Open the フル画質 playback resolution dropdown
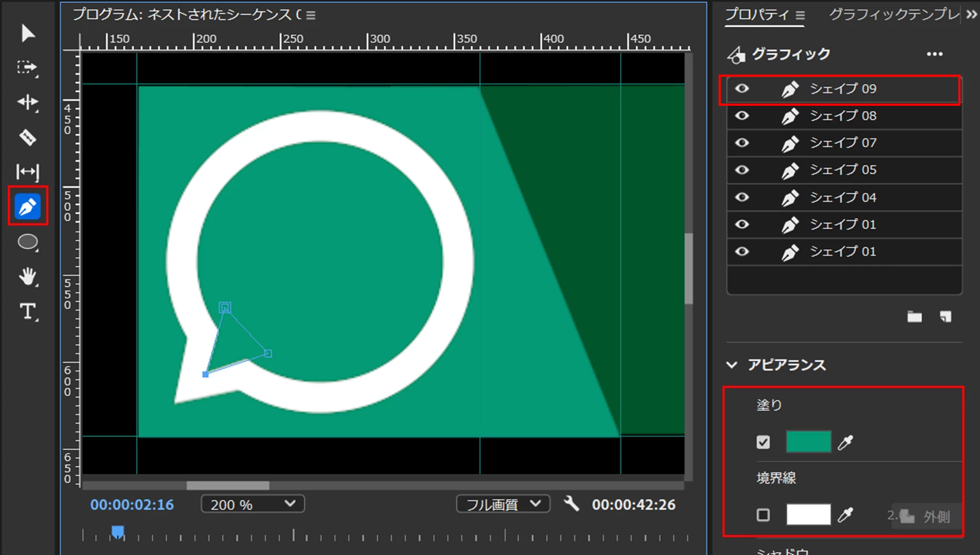The width and height of the screenshot is (980, 555). tap(503, 504)
